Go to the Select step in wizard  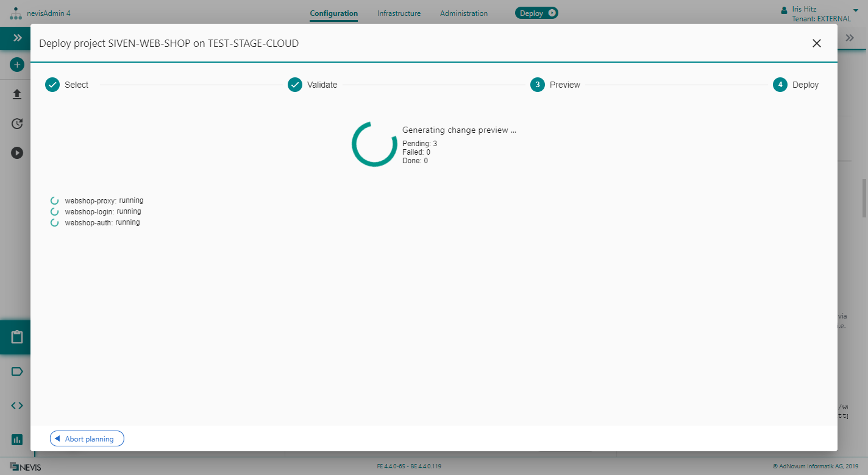pyautogui.click(x=67, y=85)
